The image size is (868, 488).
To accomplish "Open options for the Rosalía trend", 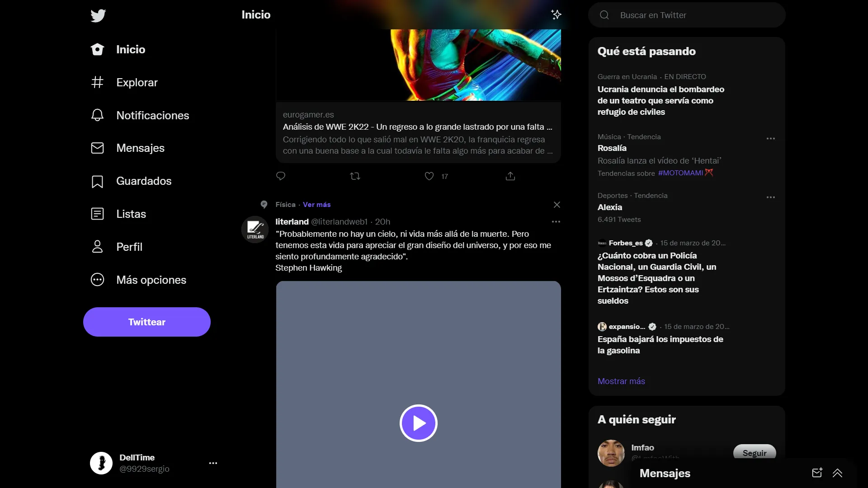I will [770, 138].
